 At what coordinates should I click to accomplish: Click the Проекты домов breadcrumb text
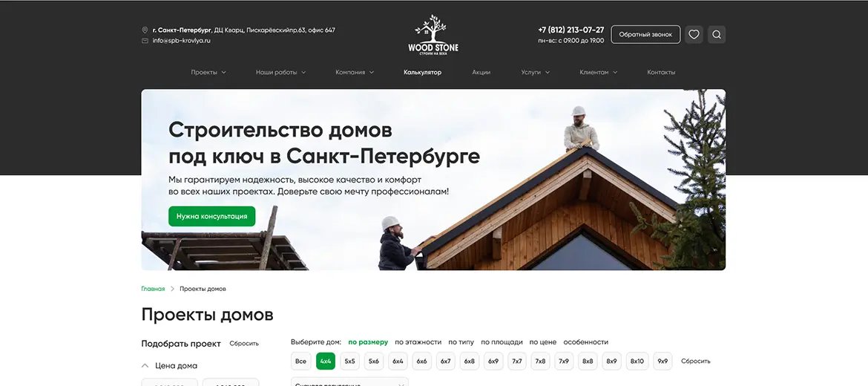[203, 289]
